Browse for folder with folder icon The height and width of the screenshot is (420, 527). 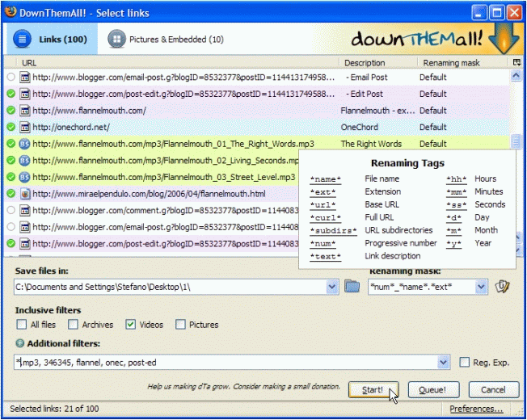(352, 287)
